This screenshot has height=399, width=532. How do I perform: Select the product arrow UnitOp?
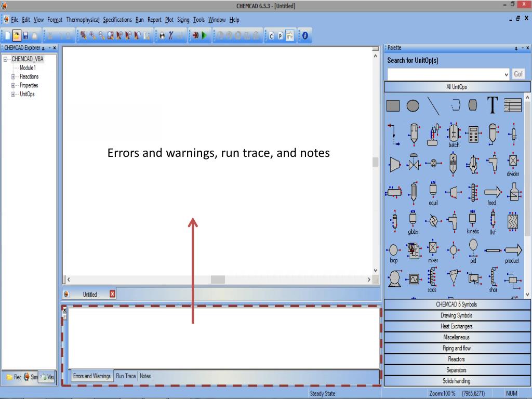[513, 254]
